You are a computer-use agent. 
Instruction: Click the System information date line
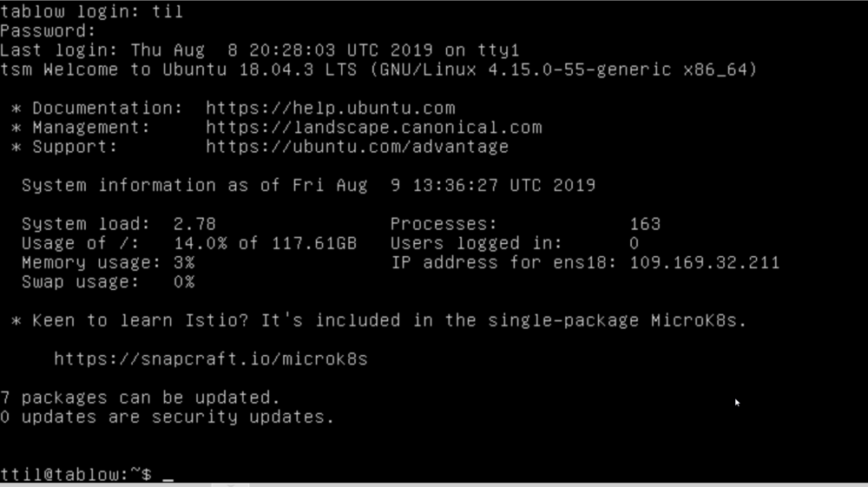(308, 185)
